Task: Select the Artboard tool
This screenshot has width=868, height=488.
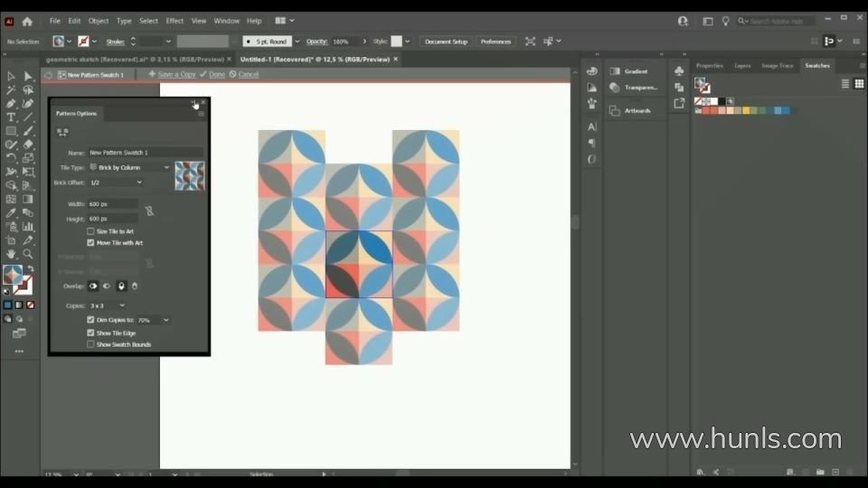Action: (11, 240)
